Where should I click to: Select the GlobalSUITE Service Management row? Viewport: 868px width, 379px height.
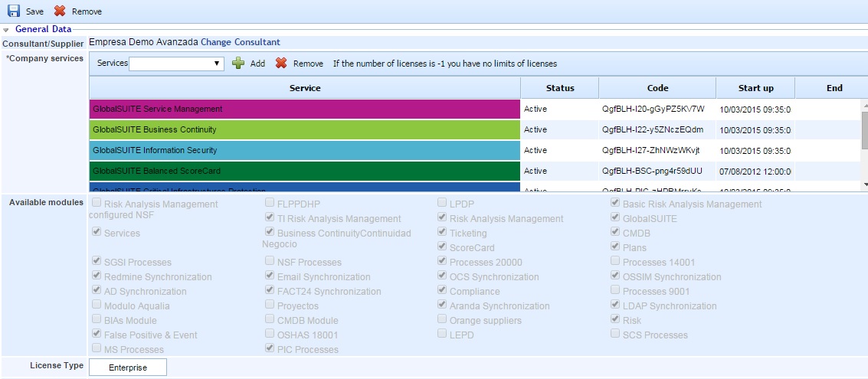pyautogui.click(x=305, y=109)
